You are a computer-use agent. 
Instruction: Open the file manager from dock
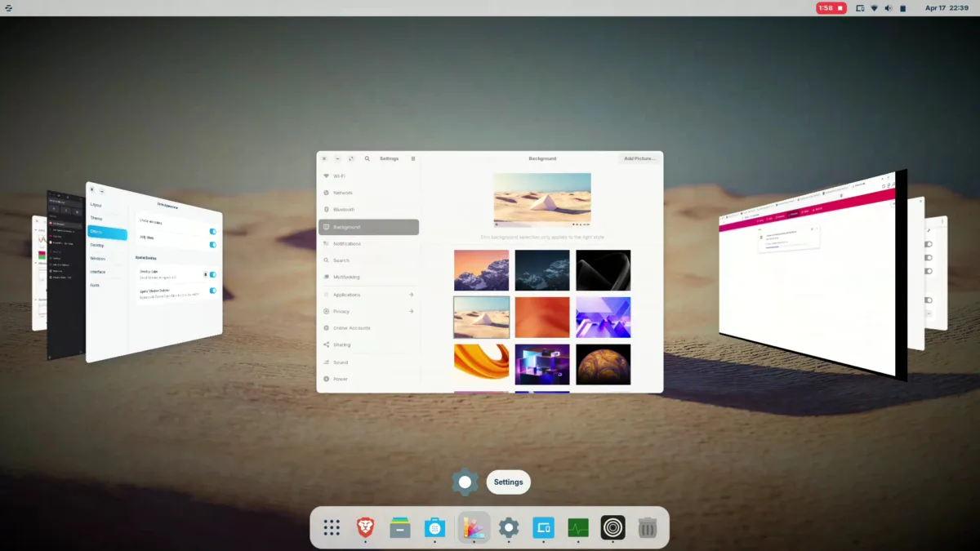click(399, 528)
